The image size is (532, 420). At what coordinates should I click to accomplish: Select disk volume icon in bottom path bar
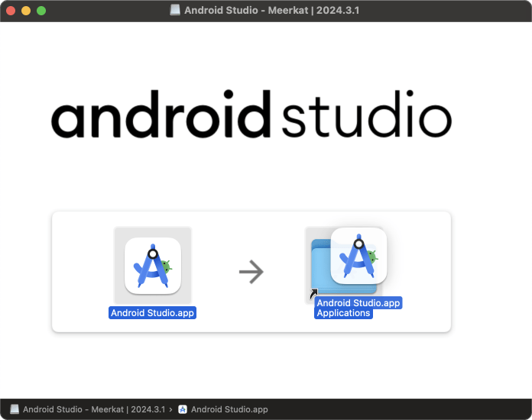point(15,409)
